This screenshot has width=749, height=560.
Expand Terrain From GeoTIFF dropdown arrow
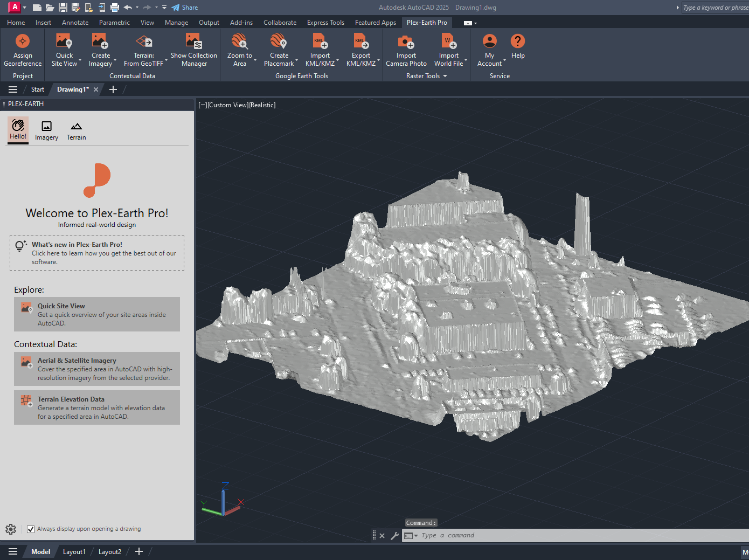[x=166, y=60]
